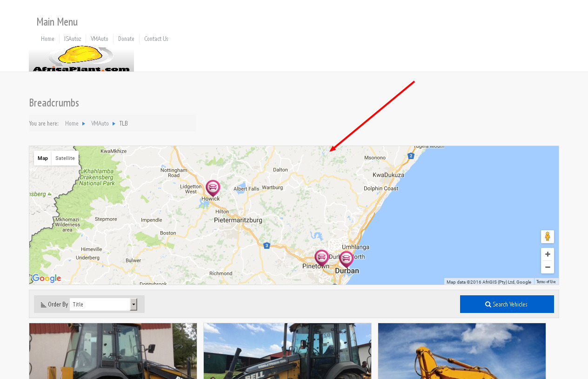Click the Pietermaritzburg label on map
588x379 pixels.
click(x=238, y=220)
